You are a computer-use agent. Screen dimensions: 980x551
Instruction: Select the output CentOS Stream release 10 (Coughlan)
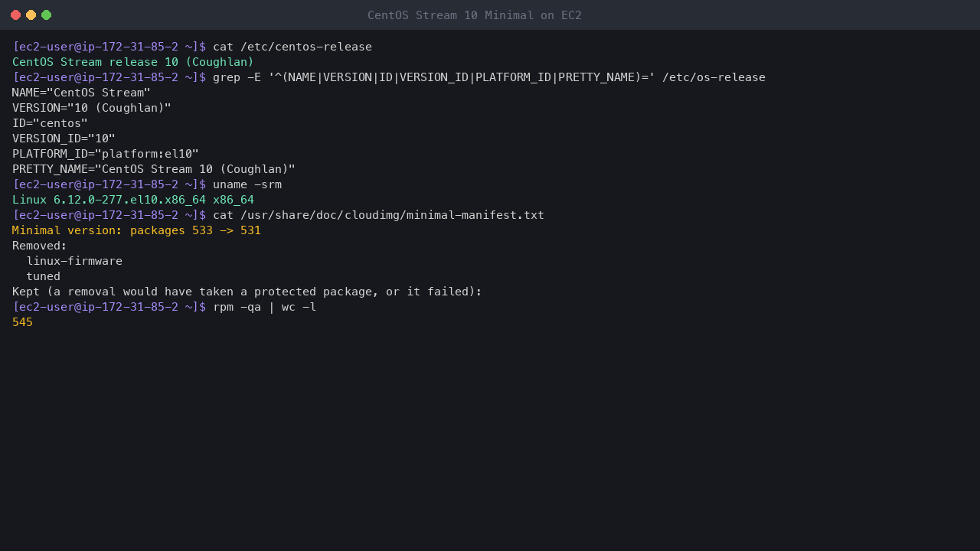click(x=133, y=62)
